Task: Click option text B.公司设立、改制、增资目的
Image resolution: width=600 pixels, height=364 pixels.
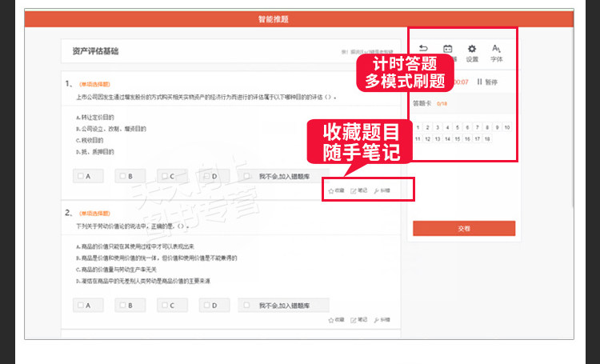Action: coord(111,129)
